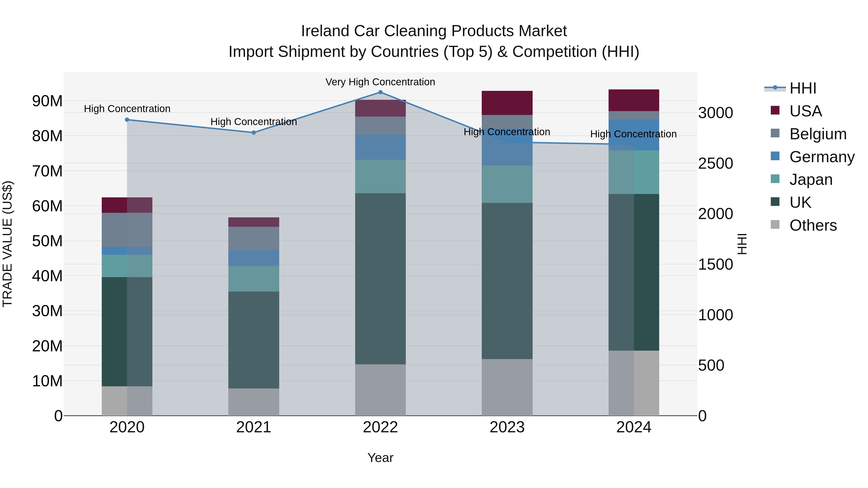Screen dimensions: 868x488
Task: Click the Japan teal legend swatch
Action: coord(775,179)
